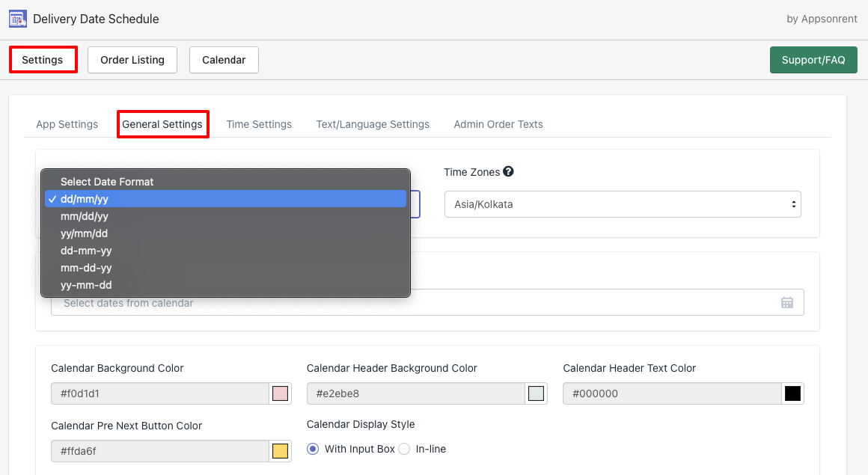Click the yellow Pre Next Button Color swatch
868x475 pixels.
click(x=280, y=450)
